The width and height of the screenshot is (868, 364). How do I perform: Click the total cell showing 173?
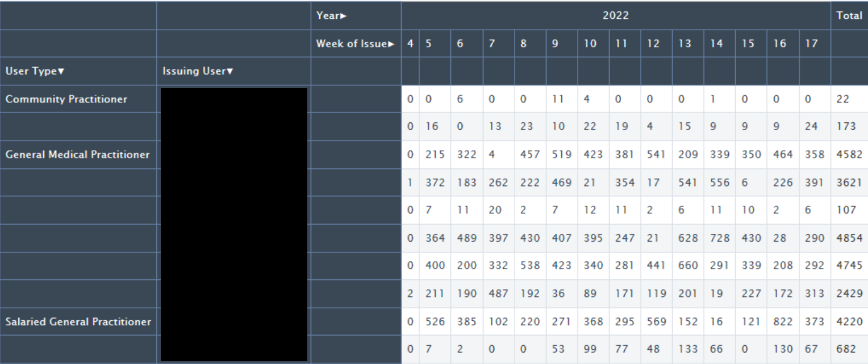(849, 127)
